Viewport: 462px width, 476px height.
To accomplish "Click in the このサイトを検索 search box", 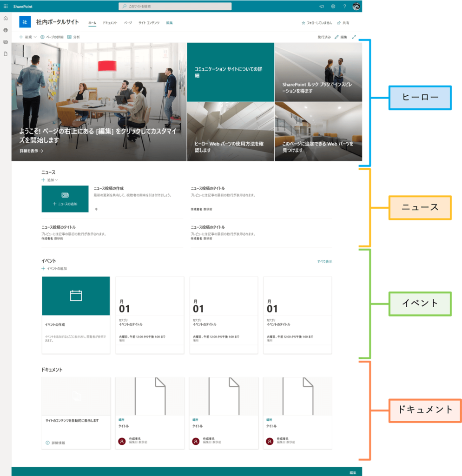I will [175, 7].
